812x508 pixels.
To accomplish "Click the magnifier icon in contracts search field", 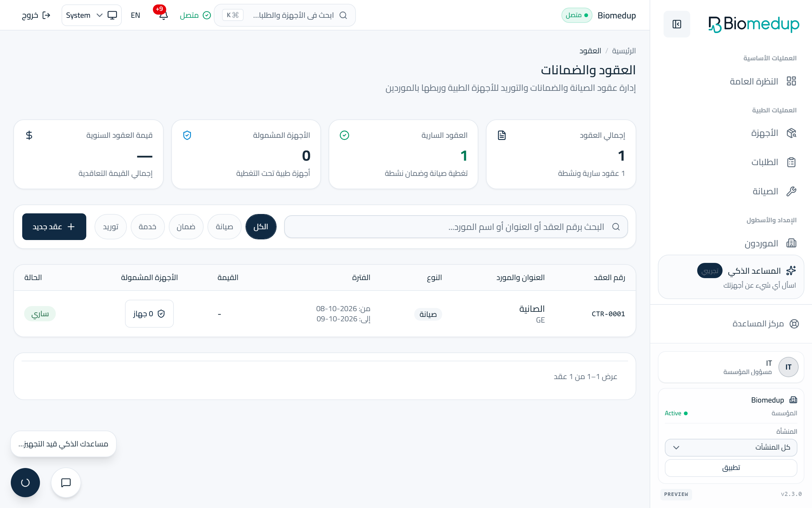I will click(616, 227).
